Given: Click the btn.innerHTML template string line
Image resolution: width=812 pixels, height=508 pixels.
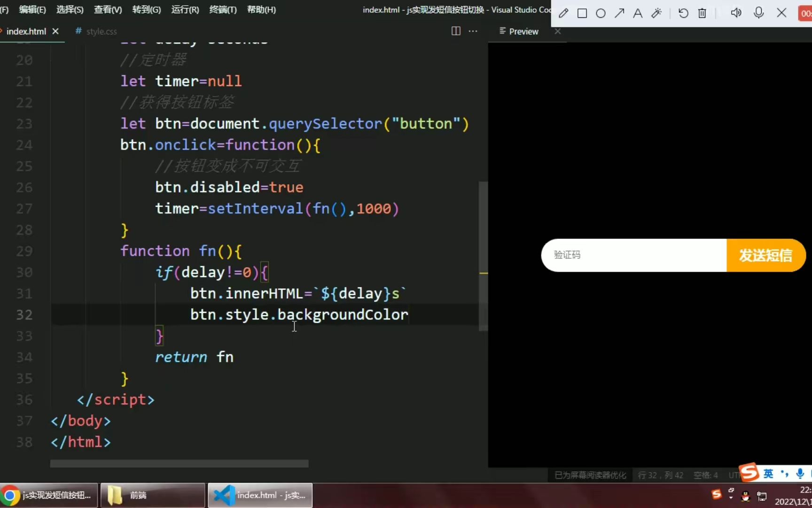Looking at the screenshot, I should [298, 294].
